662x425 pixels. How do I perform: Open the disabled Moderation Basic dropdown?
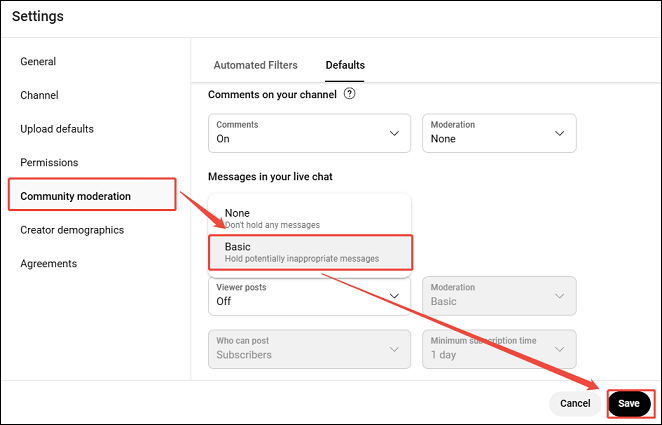(x=499, y=296)
